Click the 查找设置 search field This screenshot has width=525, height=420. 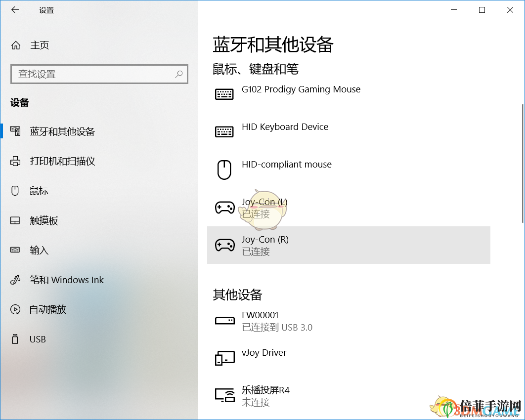pyautogui.click(x=94, y=74)
